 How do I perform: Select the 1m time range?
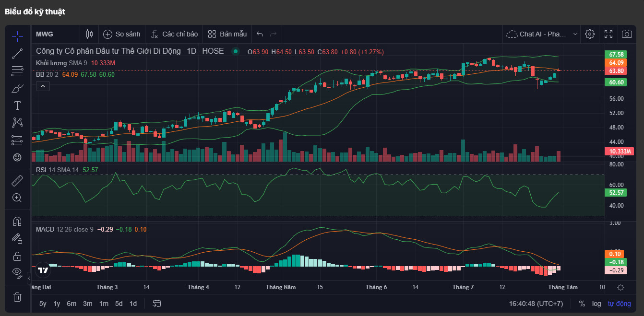[104, 304]
